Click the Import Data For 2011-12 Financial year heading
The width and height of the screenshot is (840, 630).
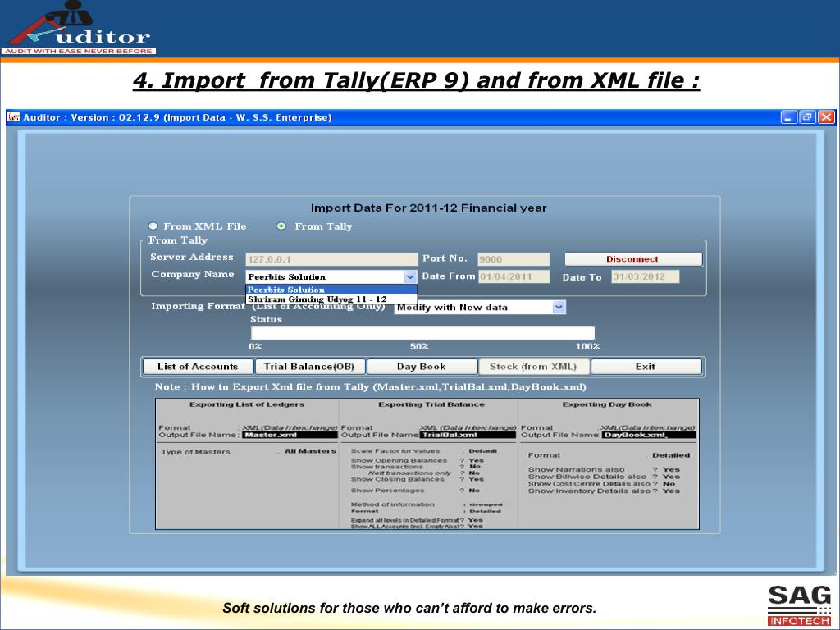(428, 208)
